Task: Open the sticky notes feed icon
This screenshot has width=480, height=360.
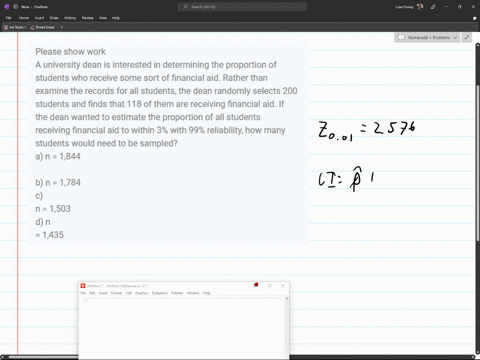Action: pos(475,18)
